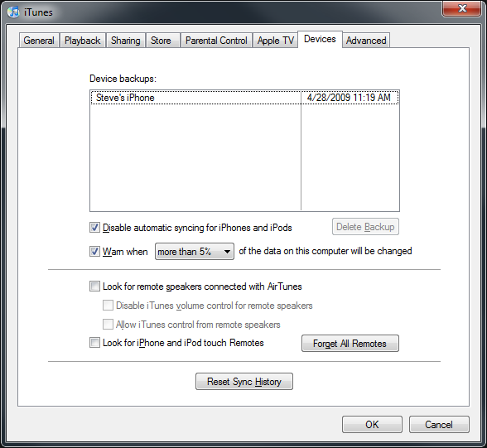Uncheck the Warn when data changed checkbox
Screen dimensions: 487x448
tap(94, 251)
